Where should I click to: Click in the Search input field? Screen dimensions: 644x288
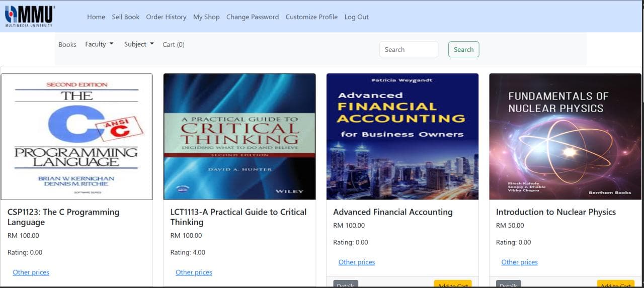click(408, 49)
